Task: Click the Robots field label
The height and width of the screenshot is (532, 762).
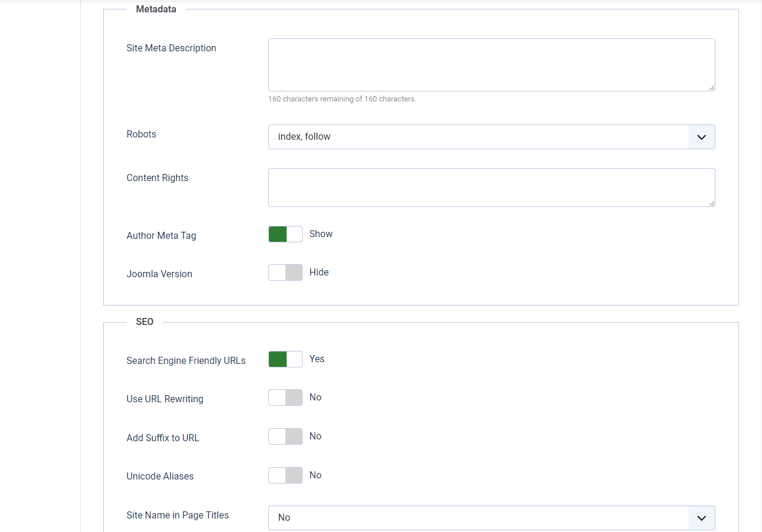Action: click(x=142, y=134)
